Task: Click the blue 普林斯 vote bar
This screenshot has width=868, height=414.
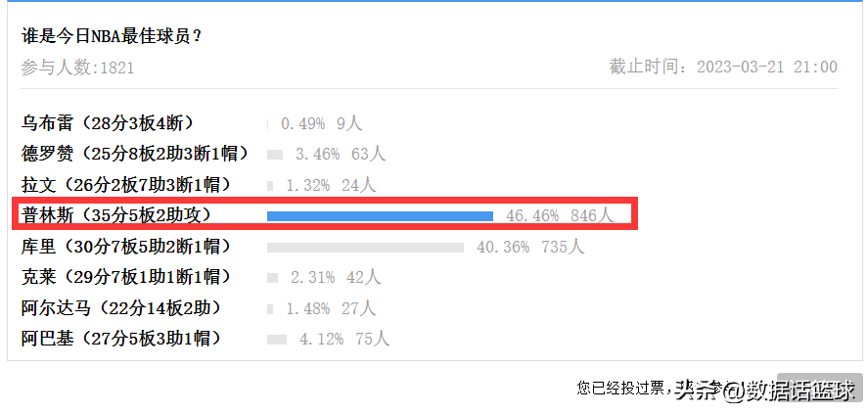Action: [380, 216]
